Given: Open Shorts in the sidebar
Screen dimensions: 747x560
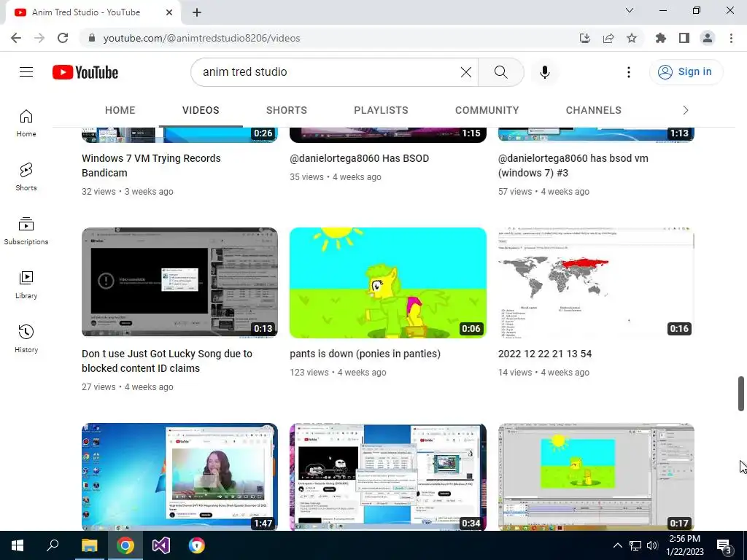Looking at the screenshot, I should (x=26, y=176).
